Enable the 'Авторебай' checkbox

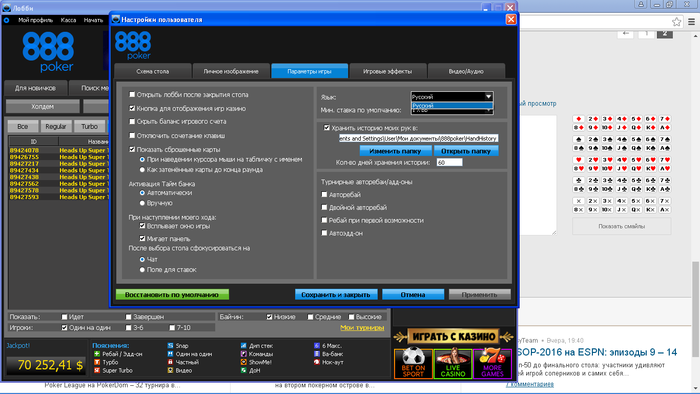tap(325, 195)
